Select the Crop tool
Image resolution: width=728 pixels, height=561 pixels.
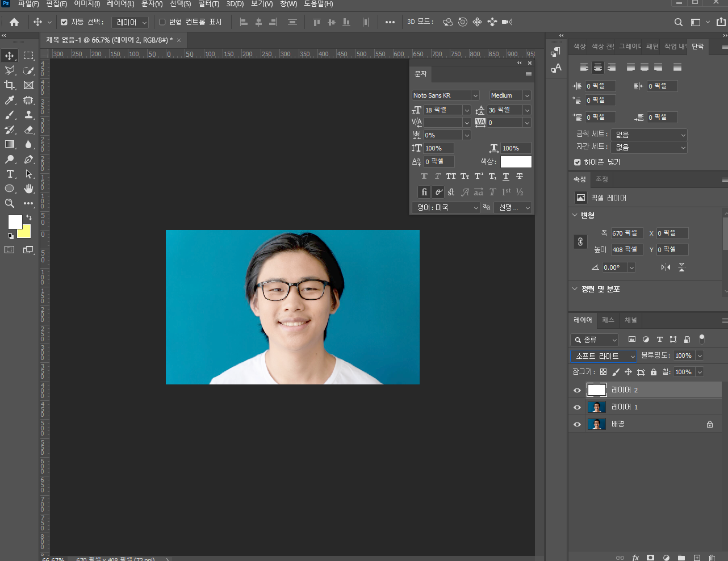10,85
